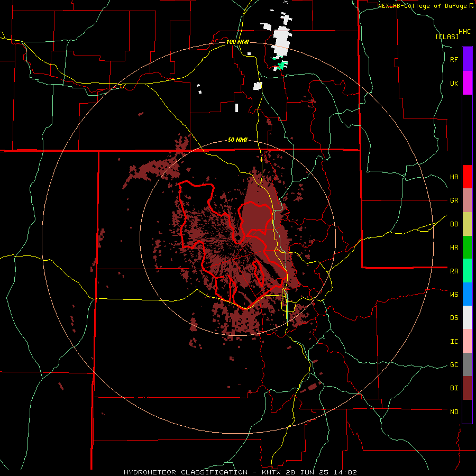476x476 pixels.
Task: Click the HHC product code label
Action: click(464, 32)
